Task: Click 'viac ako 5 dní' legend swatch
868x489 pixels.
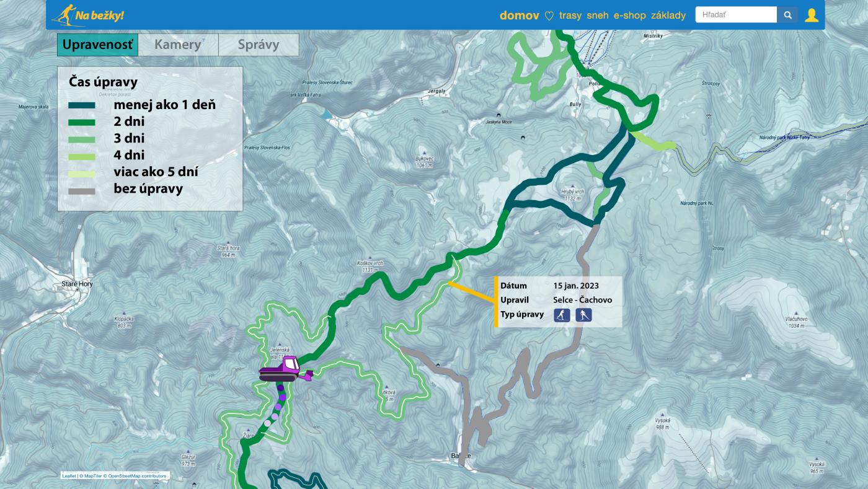Action: point(82,174)
